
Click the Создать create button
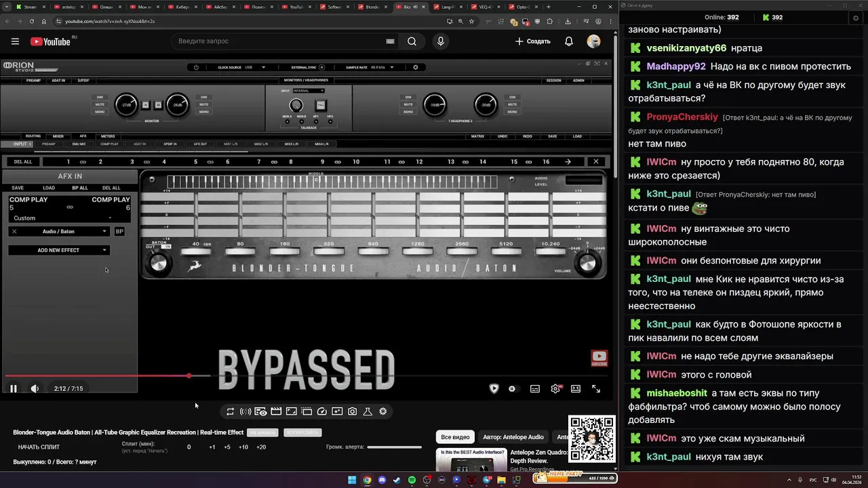click(x=533, y=41)
